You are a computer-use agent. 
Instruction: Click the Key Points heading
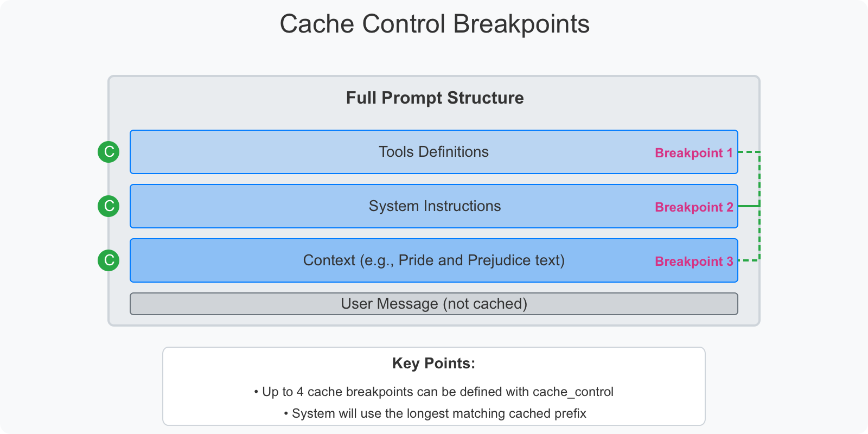[434, 363]
